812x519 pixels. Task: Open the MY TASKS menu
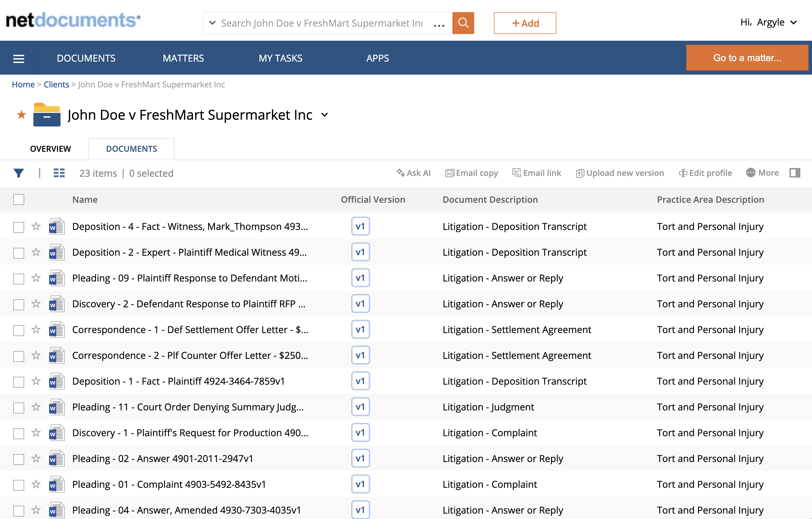[281, 58]
